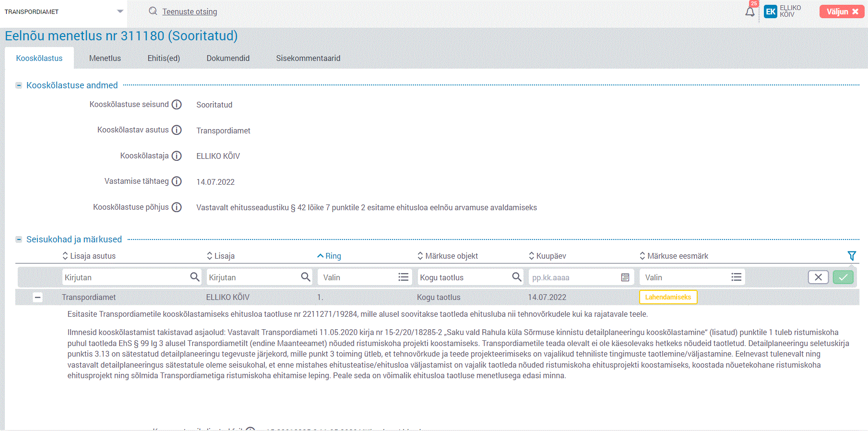Click search icon in Lisaja asutus filter
This screenshot has width=868, height=431.
pos(194,277)
